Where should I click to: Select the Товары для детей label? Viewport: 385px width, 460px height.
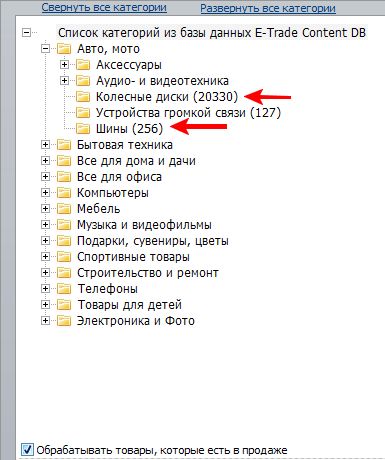(x=129, y=305)
